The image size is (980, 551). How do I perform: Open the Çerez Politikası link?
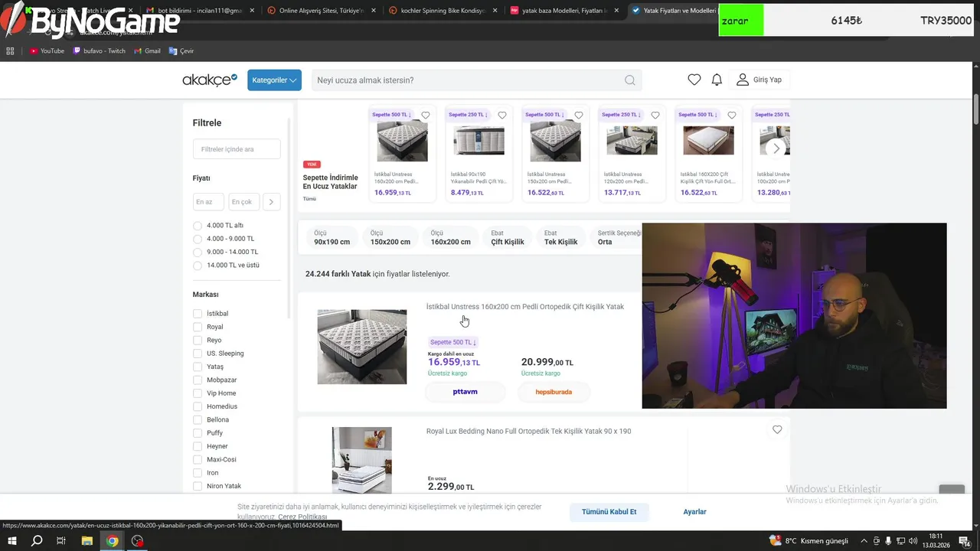pyautogui.click(x=302, y=517)
